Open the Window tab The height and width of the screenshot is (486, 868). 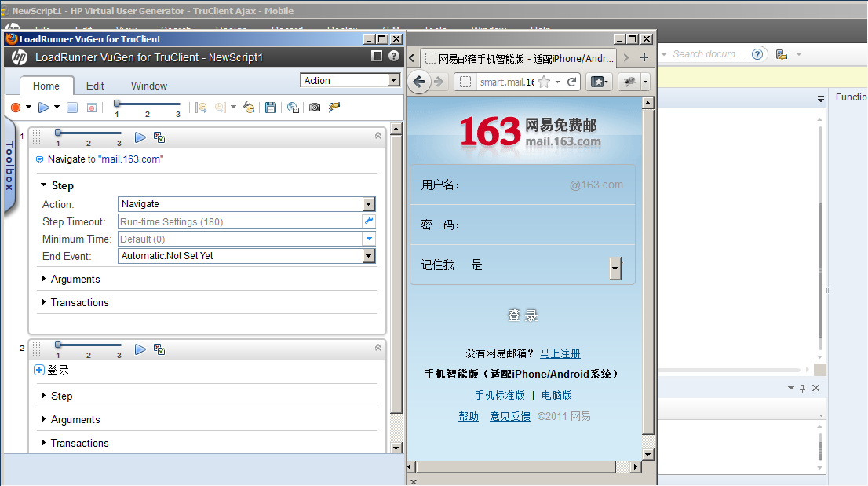(149, 86)
